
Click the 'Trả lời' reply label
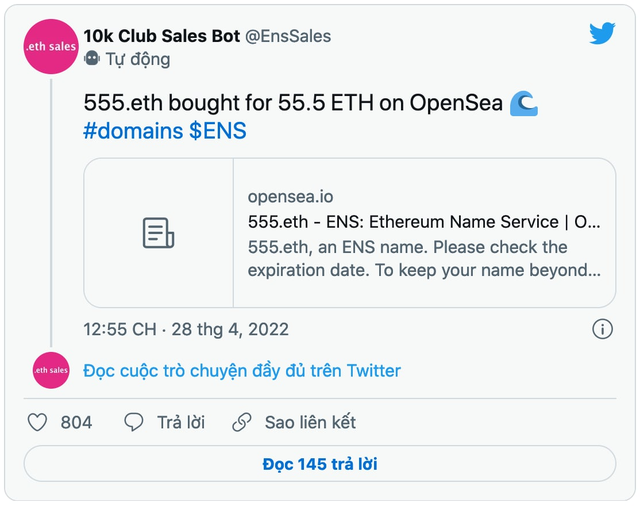point(181,422)
